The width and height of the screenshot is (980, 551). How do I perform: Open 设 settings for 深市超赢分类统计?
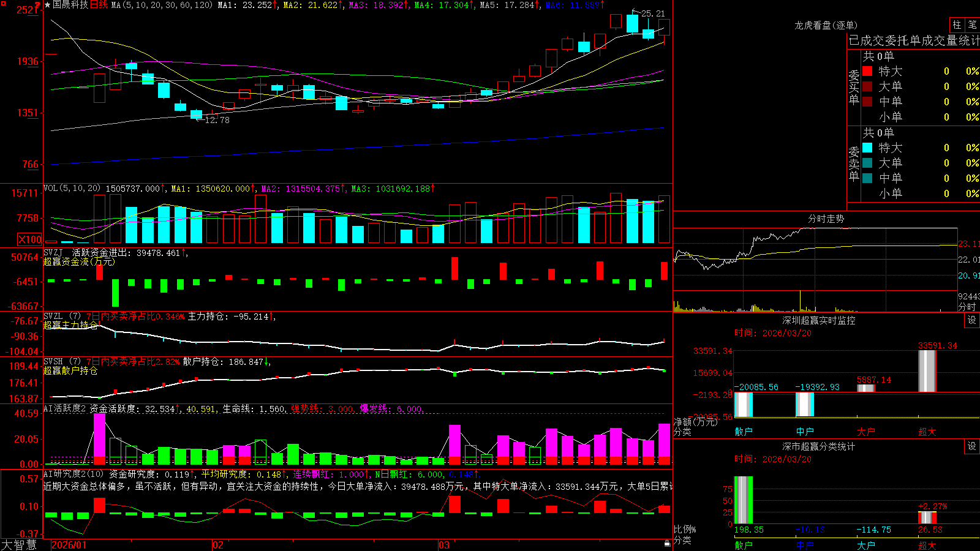(972, 446)
